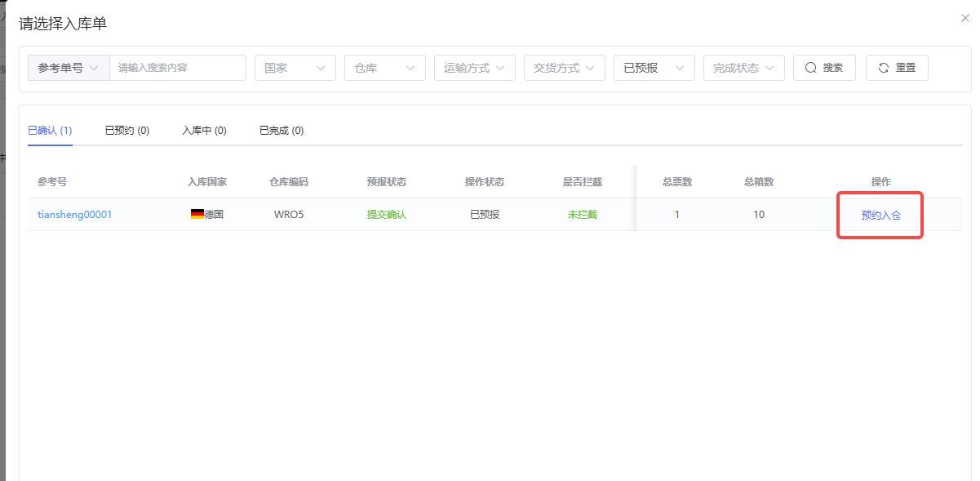Click the WRO5 warehouse code cell

[289, 215]
